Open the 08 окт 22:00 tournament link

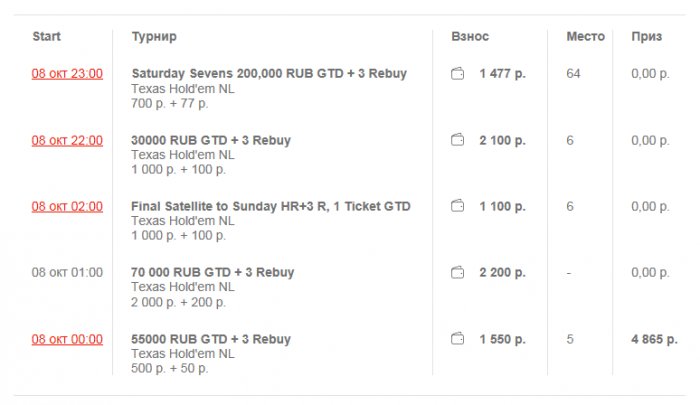pos(67,141)
